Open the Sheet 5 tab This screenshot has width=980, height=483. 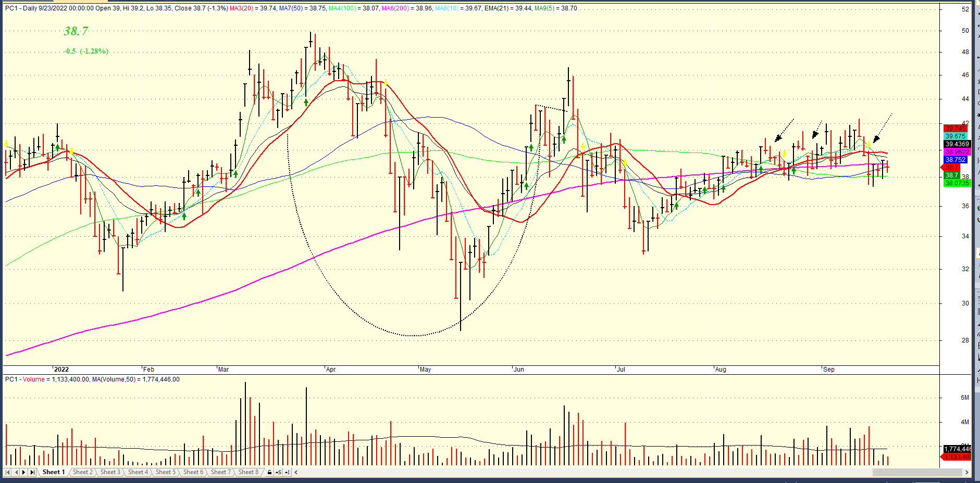[165, 472]
